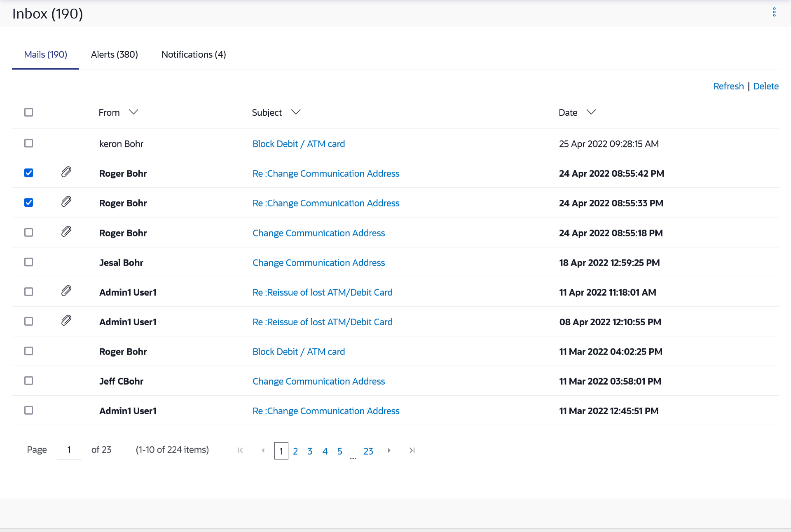Viewport: 791px width, 532px height.
Task: Go to first page arrow icon
Action: pos(240,450)
